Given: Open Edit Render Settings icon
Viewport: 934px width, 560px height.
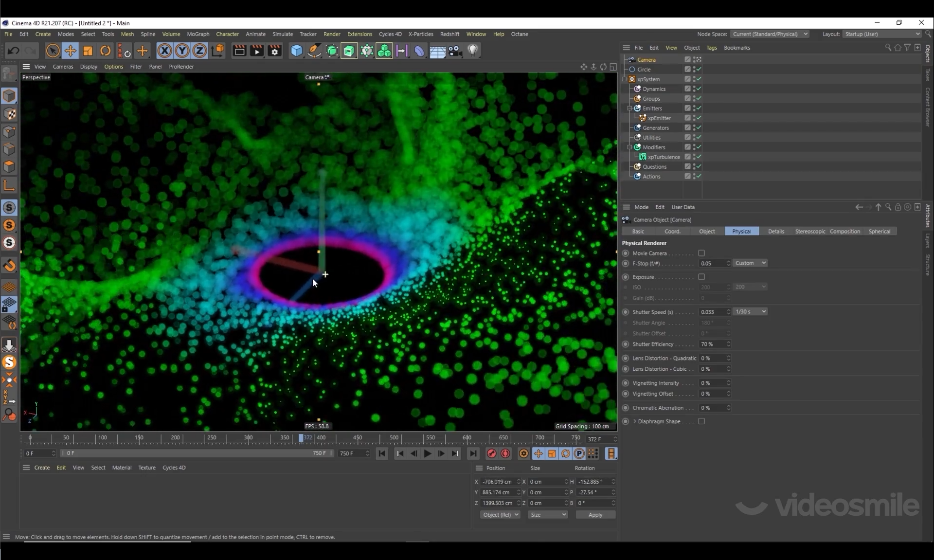Looking at the screenshot, I should 275,51.
